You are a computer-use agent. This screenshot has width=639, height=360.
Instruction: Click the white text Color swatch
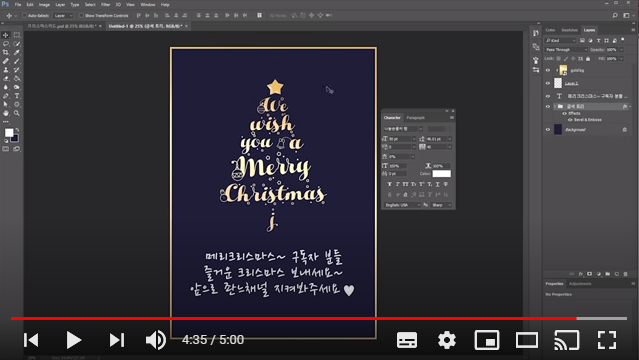[x=441, y=174]
